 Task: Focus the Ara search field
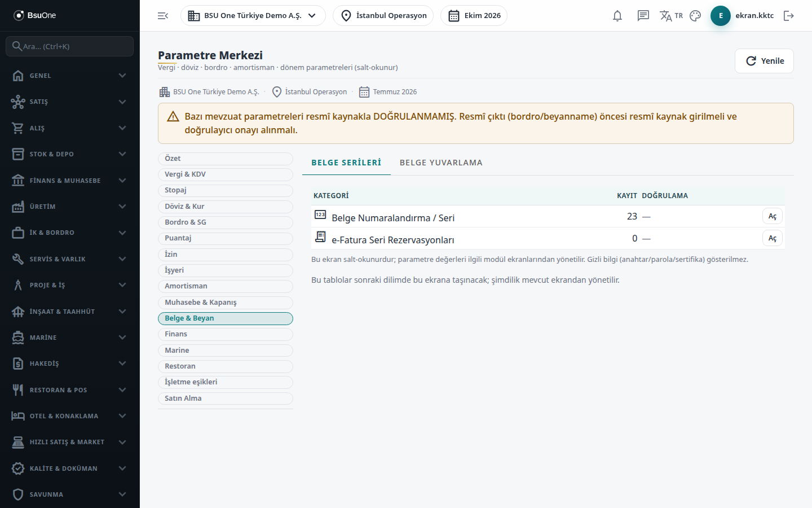pyautogui.click(x=70, y=46)
